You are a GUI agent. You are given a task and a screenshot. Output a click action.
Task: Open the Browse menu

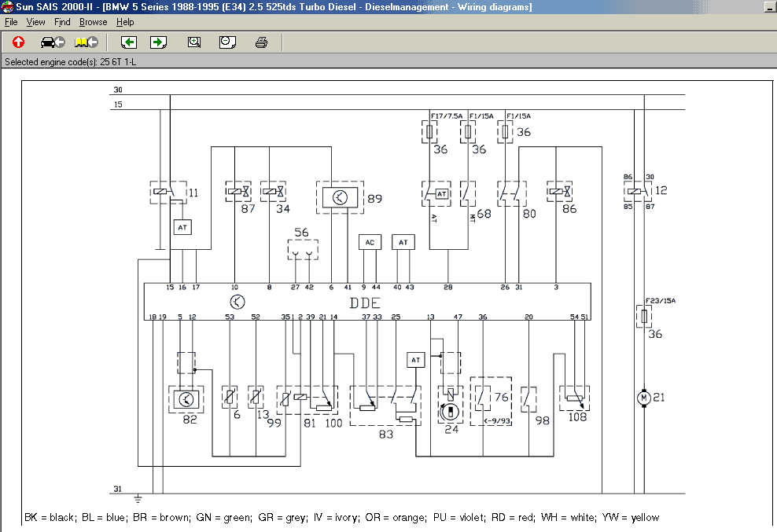click(x=93, y=22)
